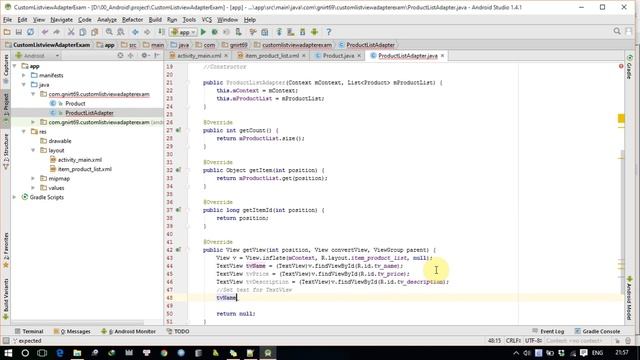The height and width of the screenshot is (360, 640).
Task: Open the Messages tool window
Action: click(72, 331)
